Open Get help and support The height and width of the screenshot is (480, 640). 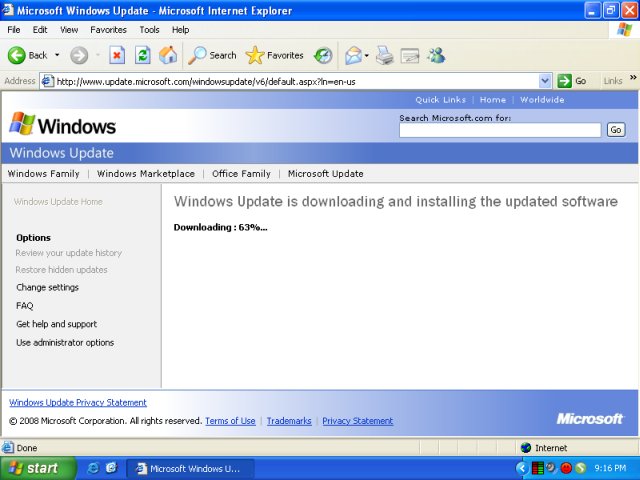point(56,324)
